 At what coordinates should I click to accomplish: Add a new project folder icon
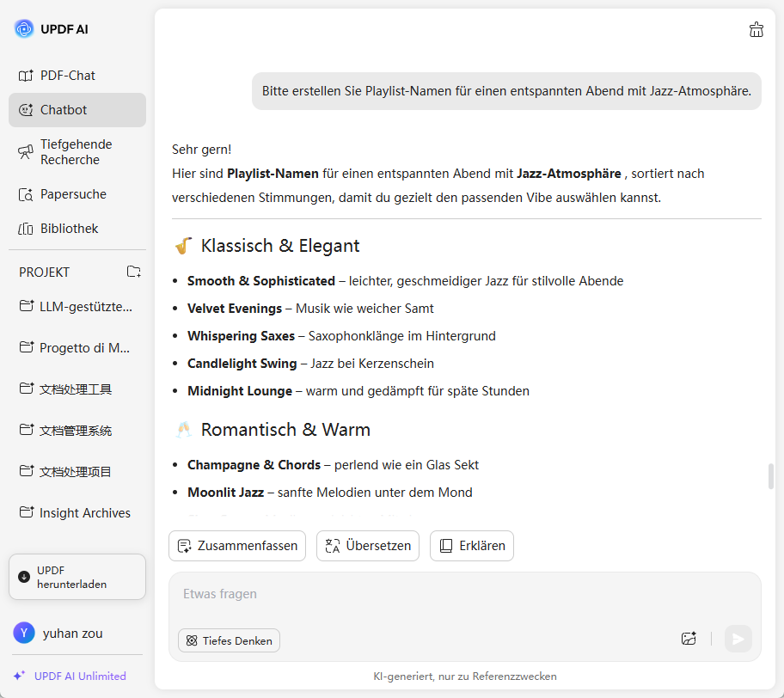click(x=134, y=272)
